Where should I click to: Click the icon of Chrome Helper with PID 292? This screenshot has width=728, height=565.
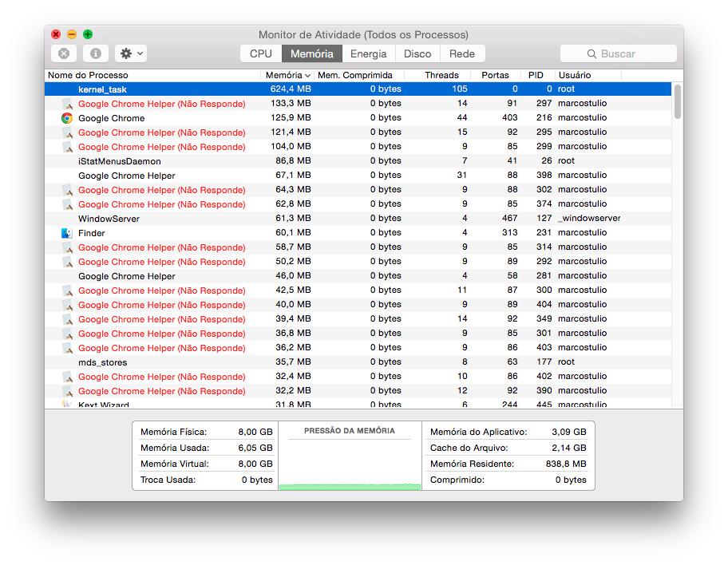pos(68,262)
